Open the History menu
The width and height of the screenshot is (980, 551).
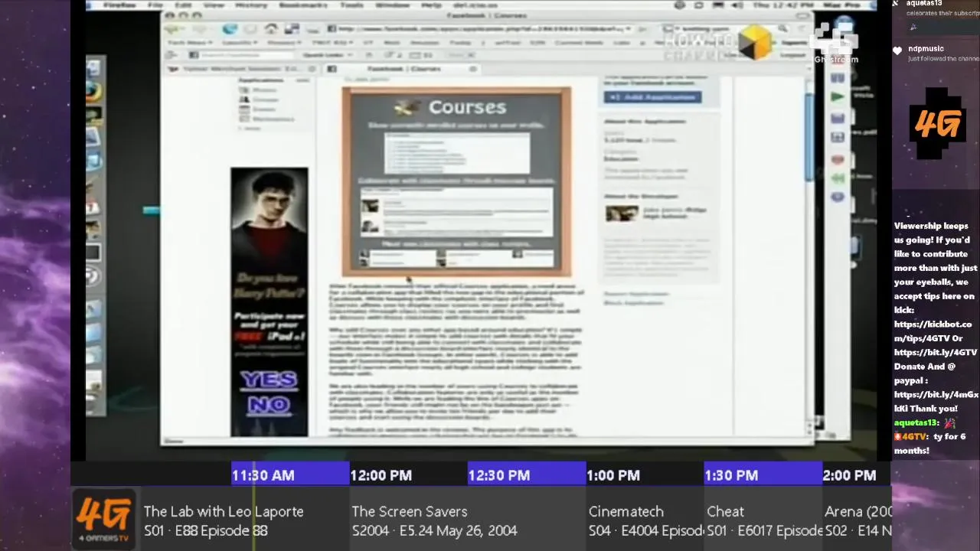[x=251, y=5]
